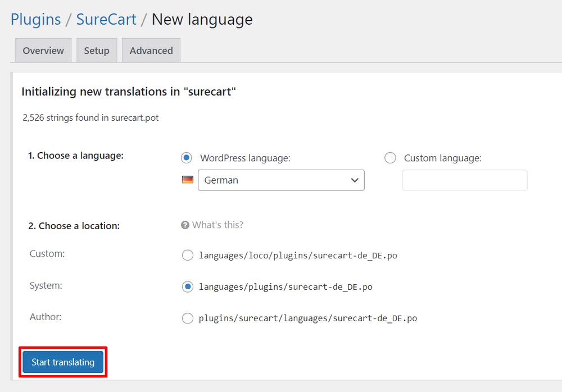Screen dimensions: 562x392
Task: Select the Custom language radio button
Action: coord(390,158)
